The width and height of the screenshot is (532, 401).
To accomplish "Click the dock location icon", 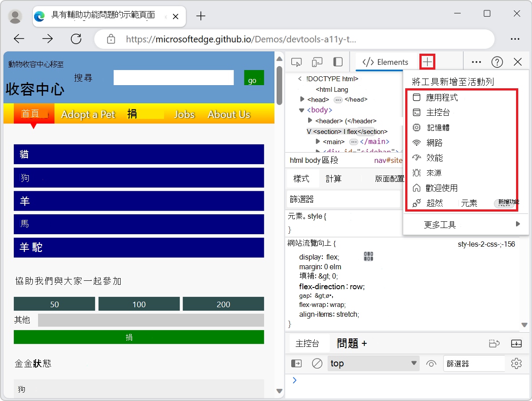I will pyautogui.click(x=338, y=62).
